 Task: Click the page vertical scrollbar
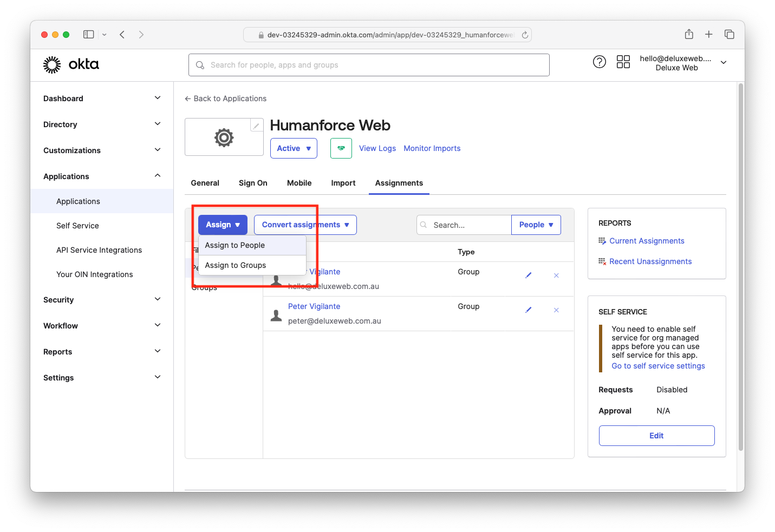coord(741,267)
